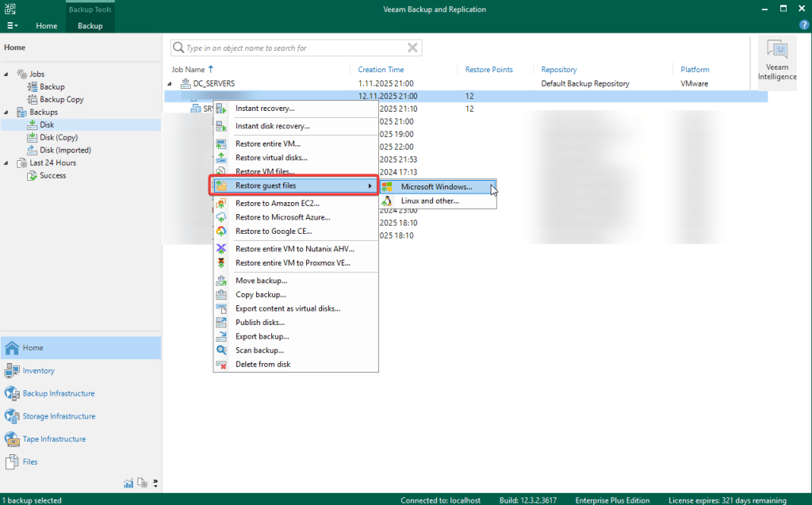Switch to the Home ribbon tab

pos(47,25)
